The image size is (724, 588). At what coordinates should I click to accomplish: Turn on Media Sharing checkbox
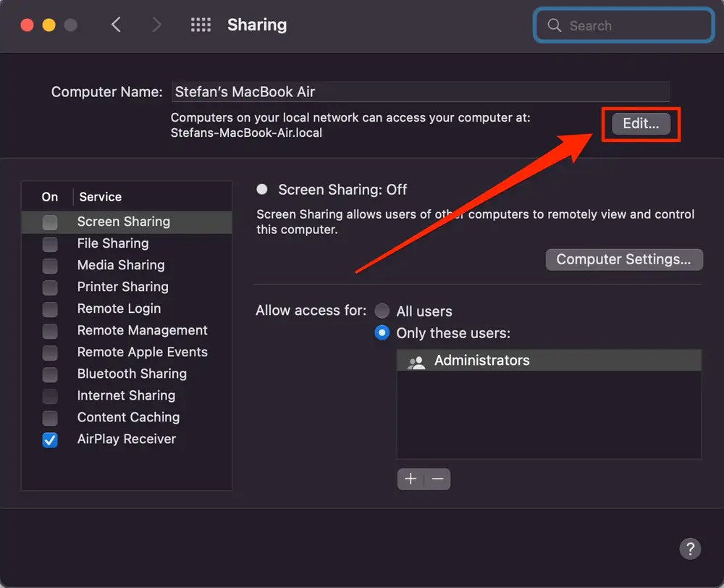50,266
